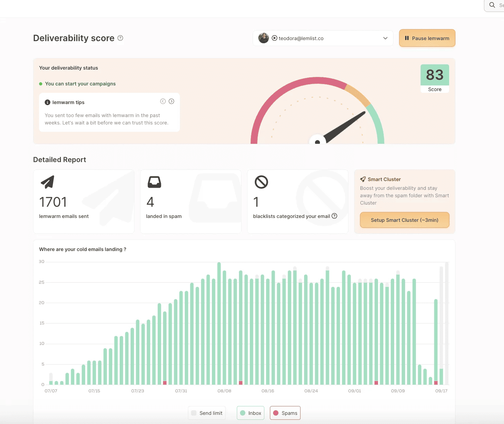Image resolution: width=504 pixels, height=424 pixels.
Task: Click the inbox tray icon above landed in spam
Action: [154, 182]
